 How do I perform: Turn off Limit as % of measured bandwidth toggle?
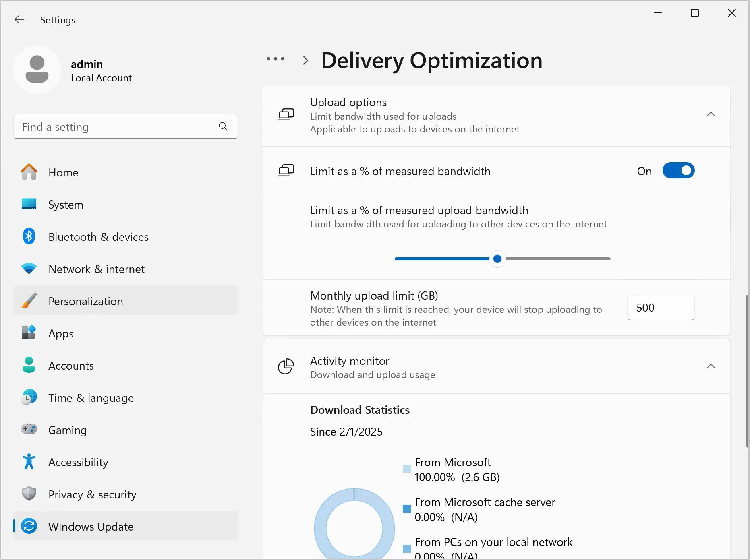point(679,171)
